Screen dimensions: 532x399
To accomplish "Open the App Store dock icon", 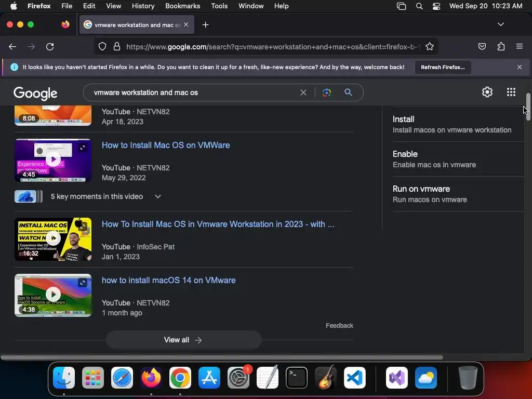I will click(209, 378).
